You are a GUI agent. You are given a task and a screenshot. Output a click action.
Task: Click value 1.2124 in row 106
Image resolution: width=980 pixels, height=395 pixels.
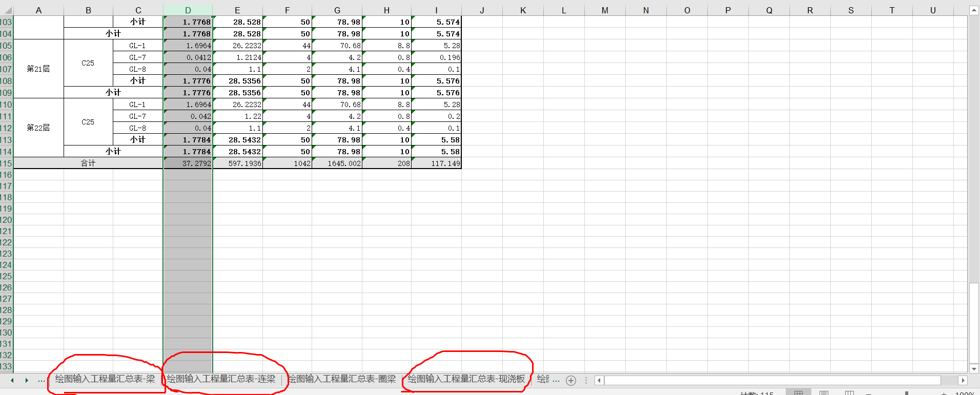pyautogui.click(x=237, y=57)
